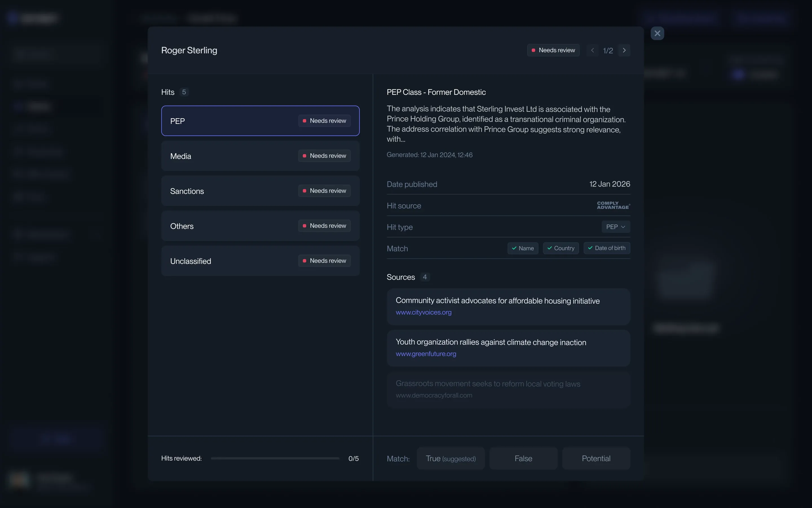The image size is (812, 508).
Task: Toggle the Date of birth match chip
Action: click(607, 248)
